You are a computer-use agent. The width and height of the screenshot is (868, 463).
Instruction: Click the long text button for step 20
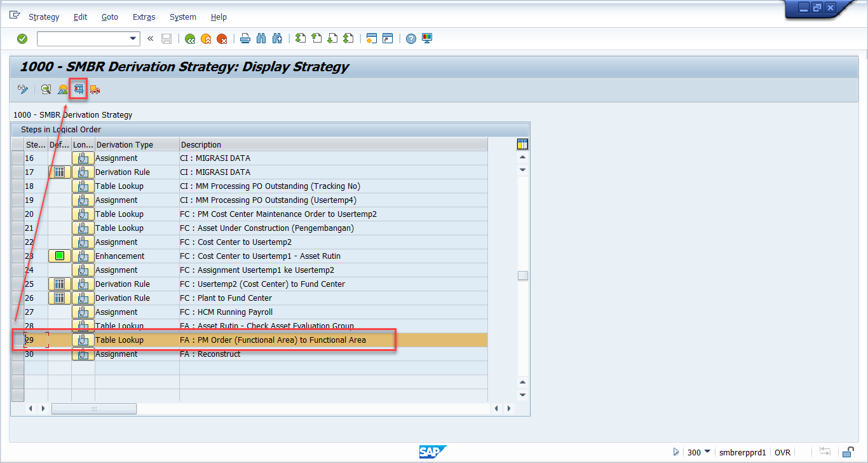tap(83, 214)
